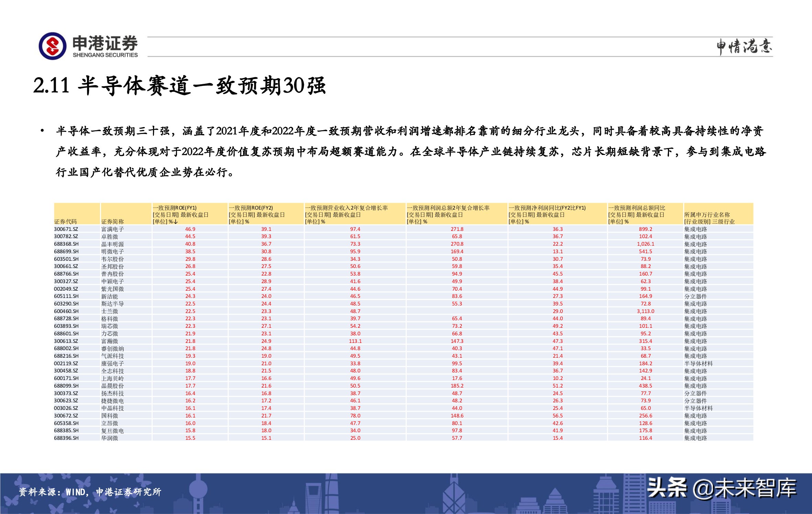Select the slide title 2.11 半导体赛道一致预期30强

179,86
